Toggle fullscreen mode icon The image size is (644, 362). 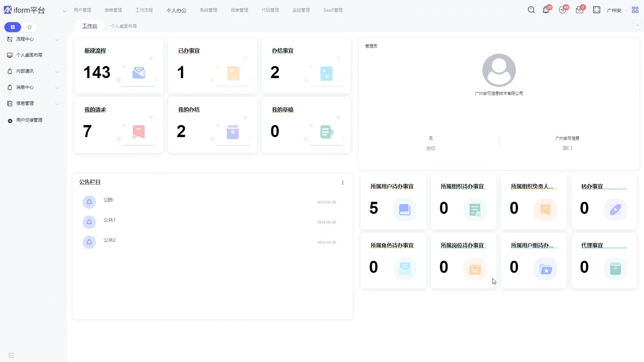[596, 10]
